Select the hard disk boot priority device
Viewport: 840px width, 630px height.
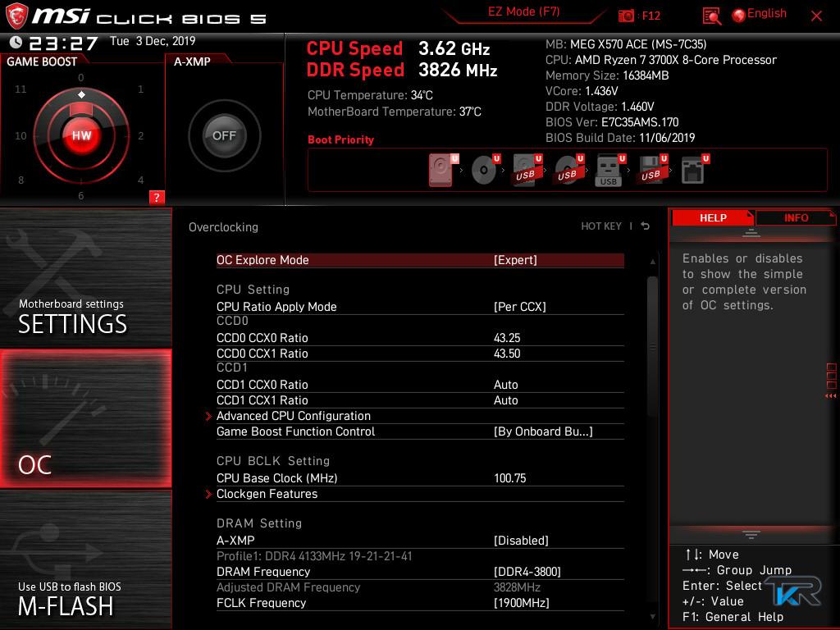click(442, 170)
